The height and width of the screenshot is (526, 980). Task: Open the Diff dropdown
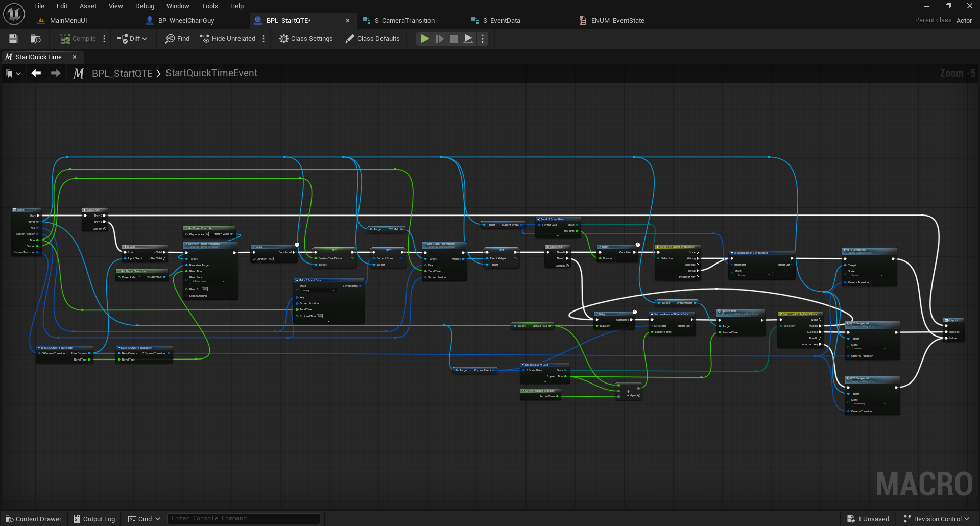tap(132, 39)
